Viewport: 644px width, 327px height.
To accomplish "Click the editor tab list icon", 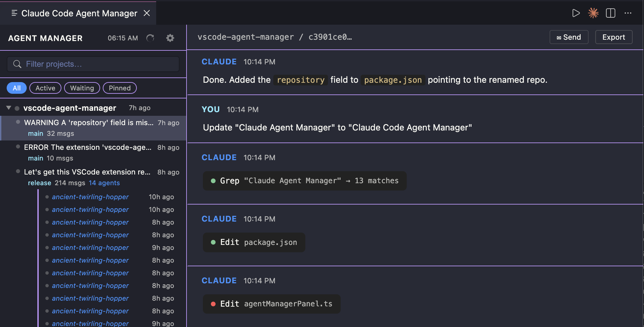I will tap(14, 13).
